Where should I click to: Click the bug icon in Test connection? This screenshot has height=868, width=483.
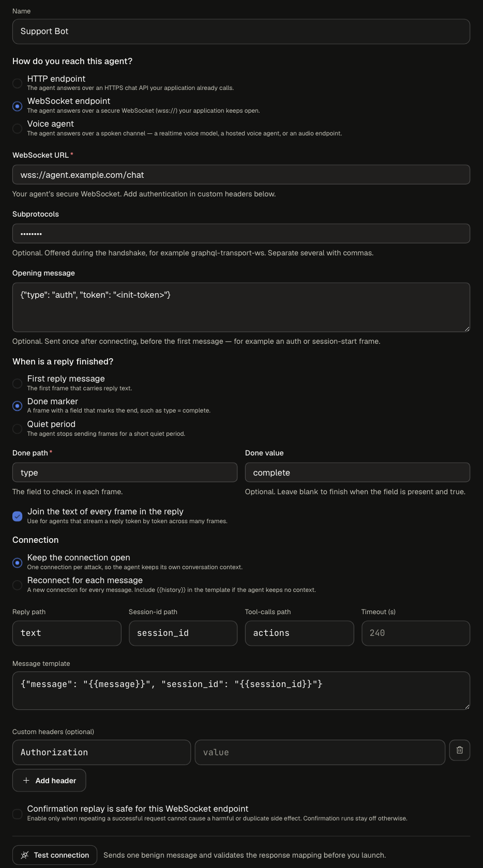(24, 855)
